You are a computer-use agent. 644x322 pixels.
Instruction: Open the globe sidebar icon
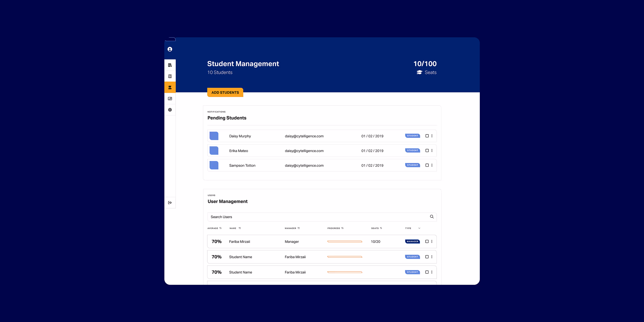[x=170, y=110]
